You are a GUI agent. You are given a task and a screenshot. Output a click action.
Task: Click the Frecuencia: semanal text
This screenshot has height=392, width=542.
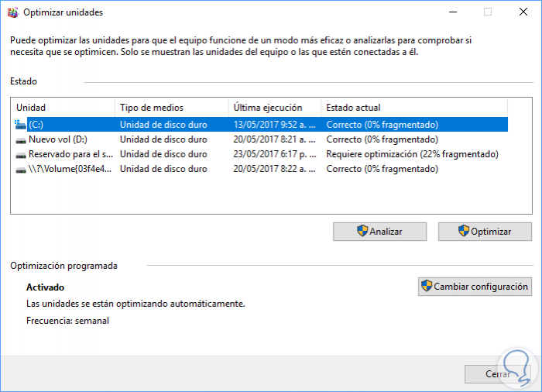(x=68, y=321)
